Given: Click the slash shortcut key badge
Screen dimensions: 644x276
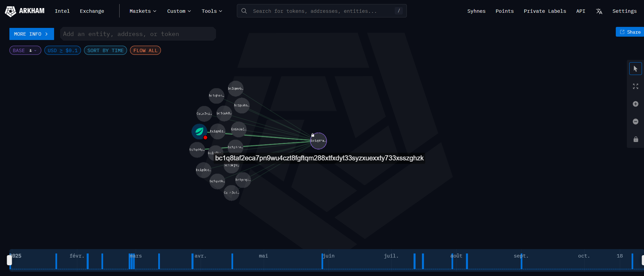Looking at the screenshot, I should (398, 11).
